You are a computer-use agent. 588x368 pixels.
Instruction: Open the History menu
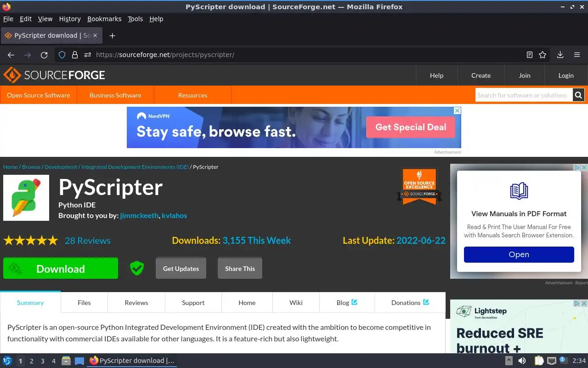pyautogui.click(x=70, y=19)
